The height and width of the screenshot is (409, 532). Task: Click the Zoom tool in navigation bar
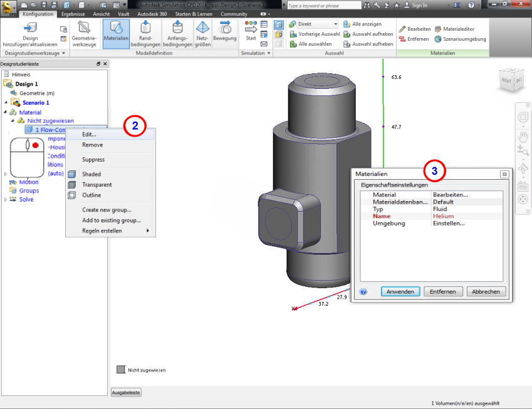[523, 150]
